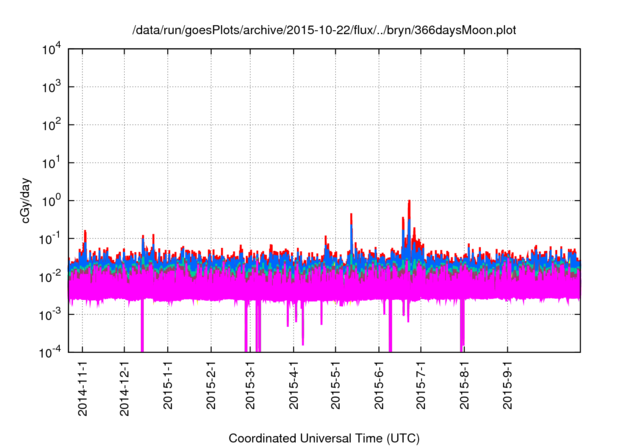640x448 pixels.
Task: Click the 10^-4 y-axis tick label
Action: pos(54,352)
